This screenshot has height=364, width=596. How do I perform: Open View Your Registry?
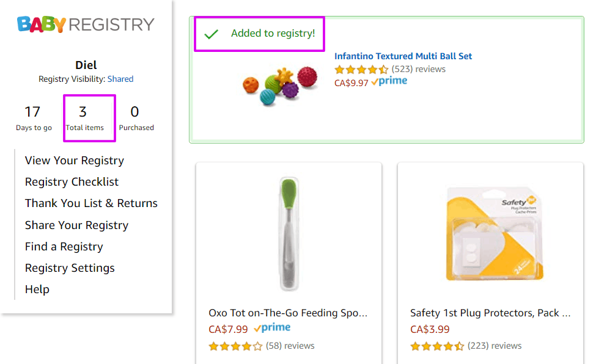75,161
